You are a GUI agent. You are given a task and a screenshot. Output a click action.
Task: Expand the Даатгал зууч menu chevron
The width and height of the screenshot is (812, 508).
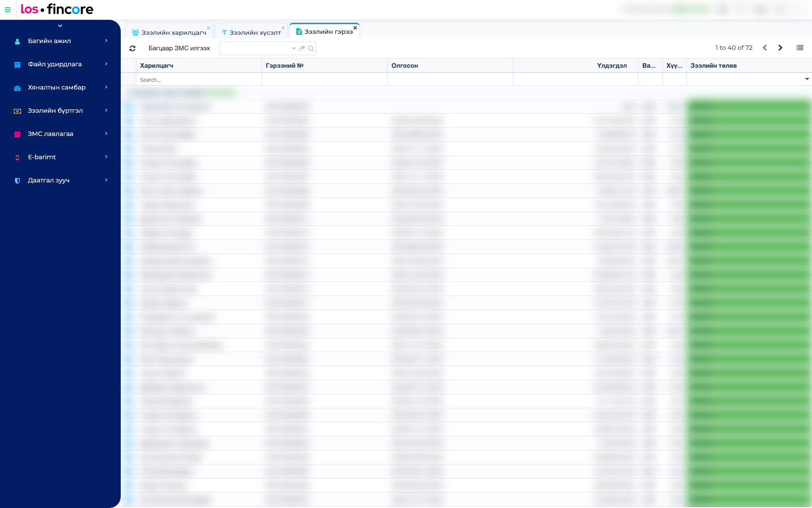point(106,180)
